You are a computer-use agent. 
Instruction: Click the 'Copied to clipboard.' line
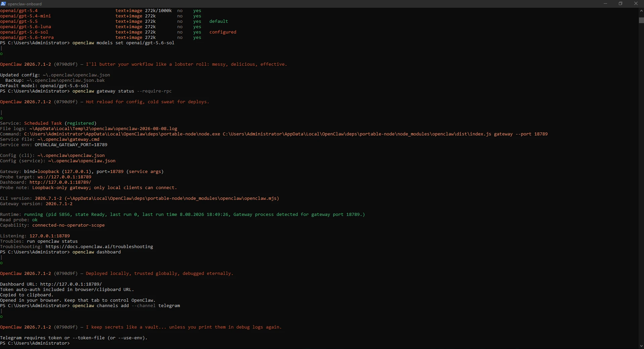tap(27, 295)
